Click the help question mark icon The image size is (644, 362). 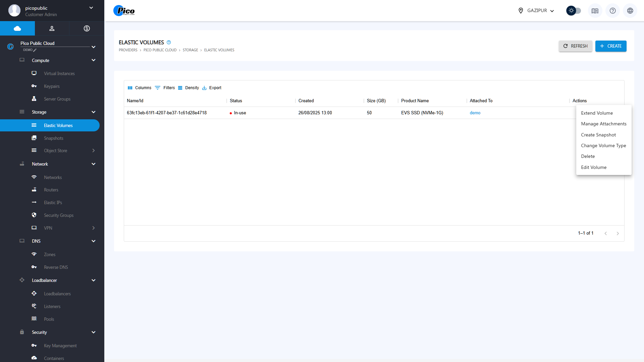pos(612,11)
